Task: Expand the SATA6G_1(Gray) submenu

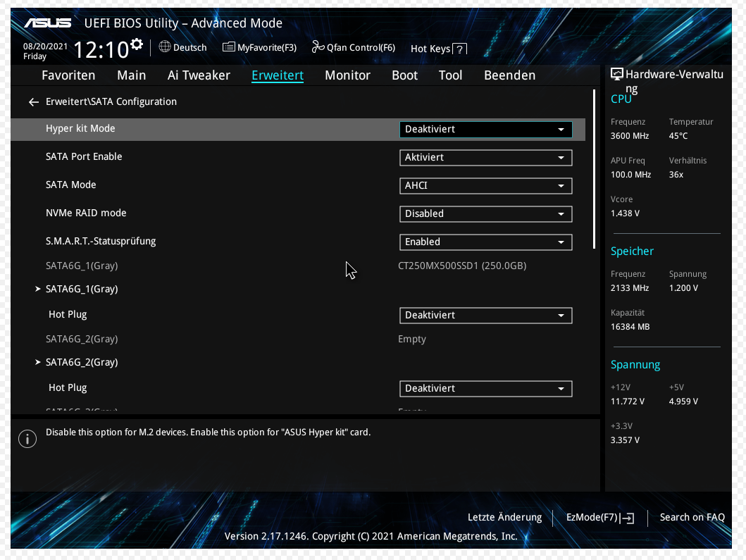Action: pyautogui.click(x=81, y=290)
